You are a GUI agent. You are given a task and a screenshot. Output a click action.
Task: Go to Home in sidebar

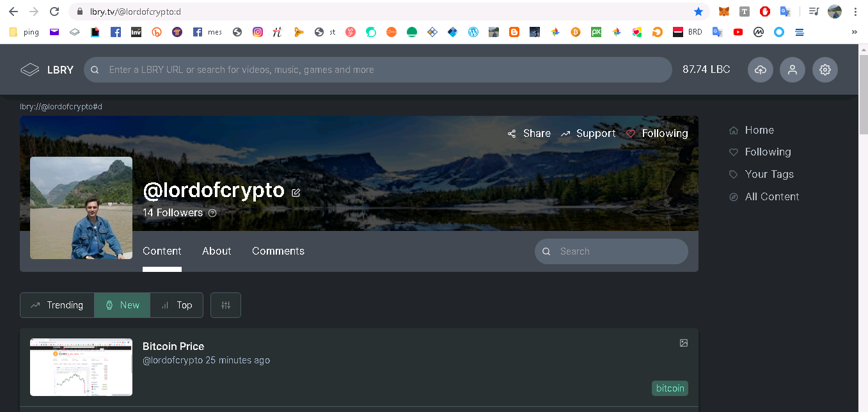point(752,130)
